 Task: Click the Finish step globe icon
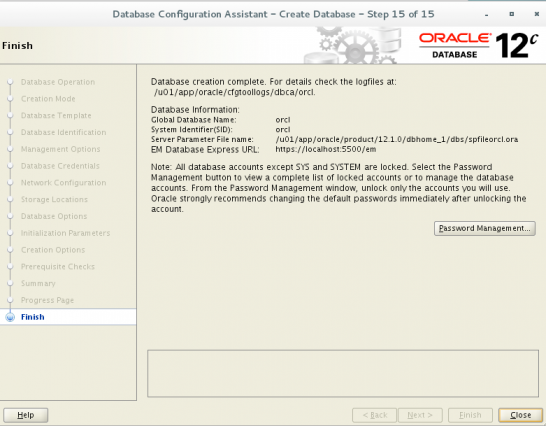point(10,317)
